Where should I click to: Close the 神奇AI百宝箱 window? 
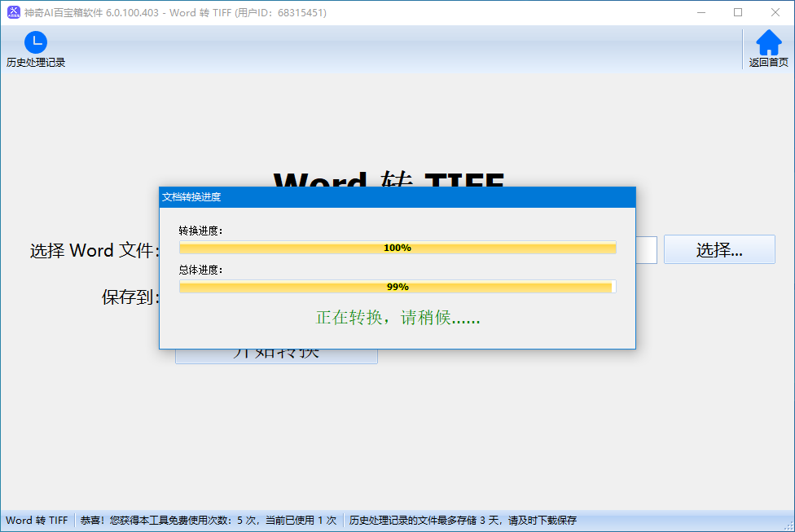(x=775, y=13)
